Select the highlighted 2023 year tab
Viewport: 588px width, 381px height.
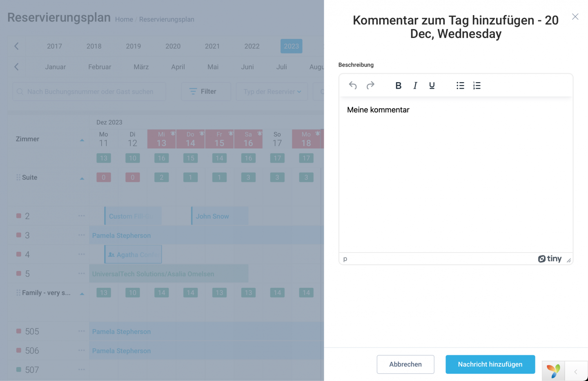click(292, 46)
